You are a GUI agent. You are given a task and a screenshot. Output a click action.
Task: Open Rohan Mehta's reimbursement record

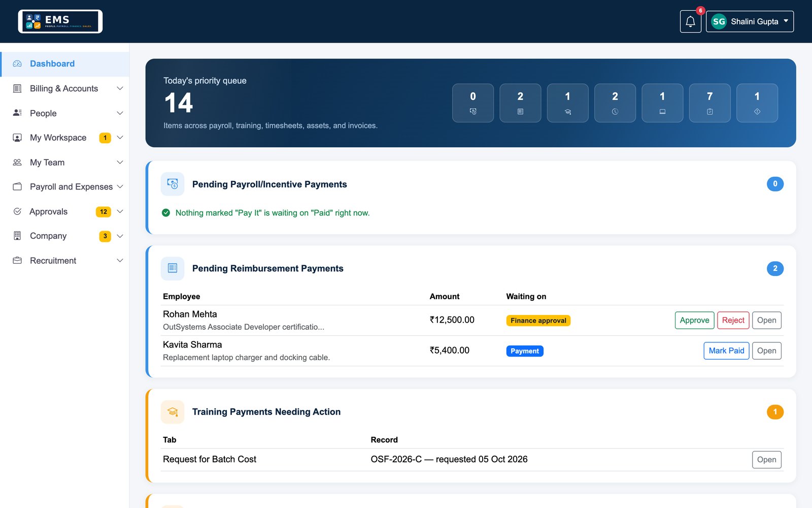click(x=766, y=321)
